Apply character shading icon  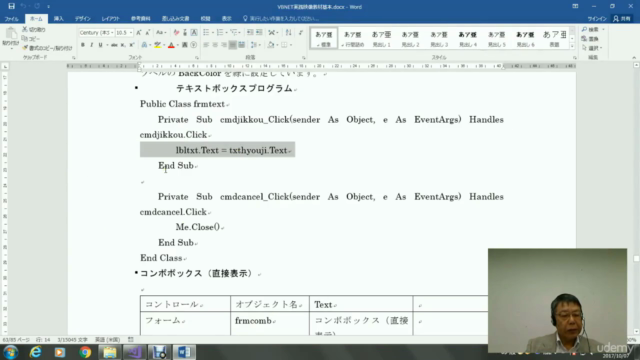coord(185,45)
